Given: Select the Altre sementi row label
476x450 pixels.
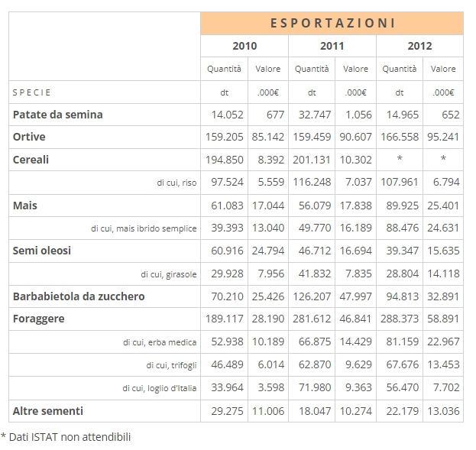Looking at the screenshot, I should (x=48, y=411).
